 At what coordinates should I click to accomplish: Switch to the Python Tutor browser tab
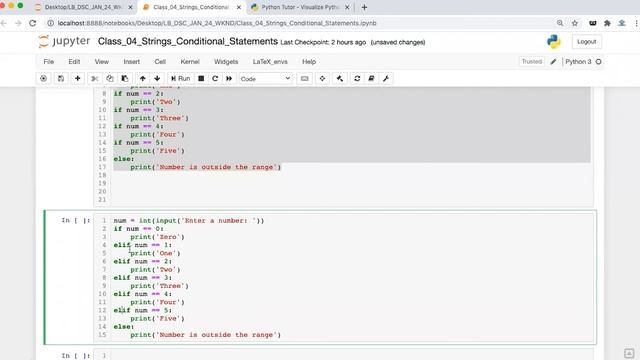tap(300, 7)
